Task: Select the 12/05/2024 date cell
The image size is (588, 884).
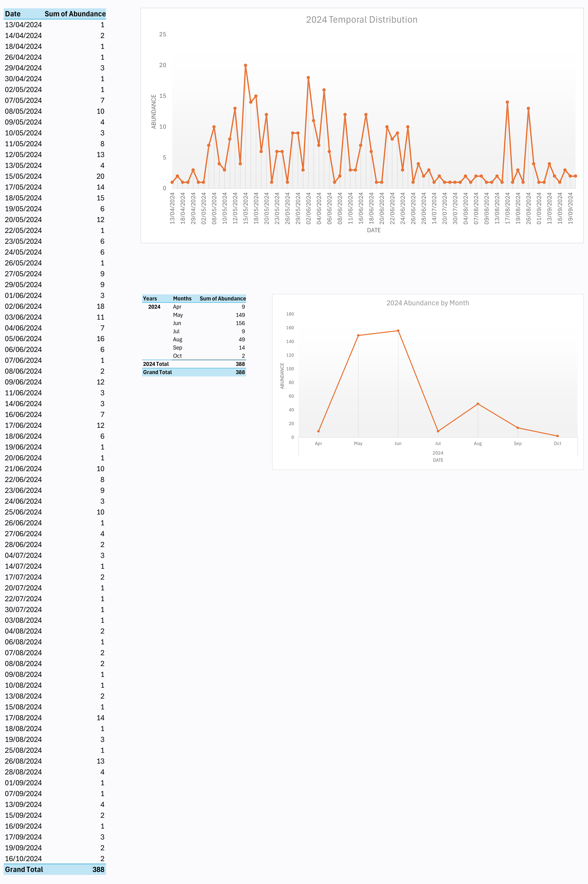Action: (x=23, y=154)
